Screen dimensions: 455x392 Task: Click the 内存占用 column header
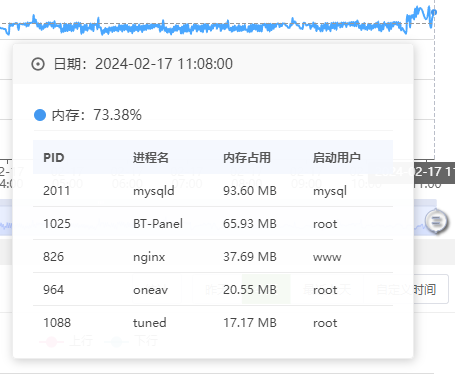tap(247, 157)
